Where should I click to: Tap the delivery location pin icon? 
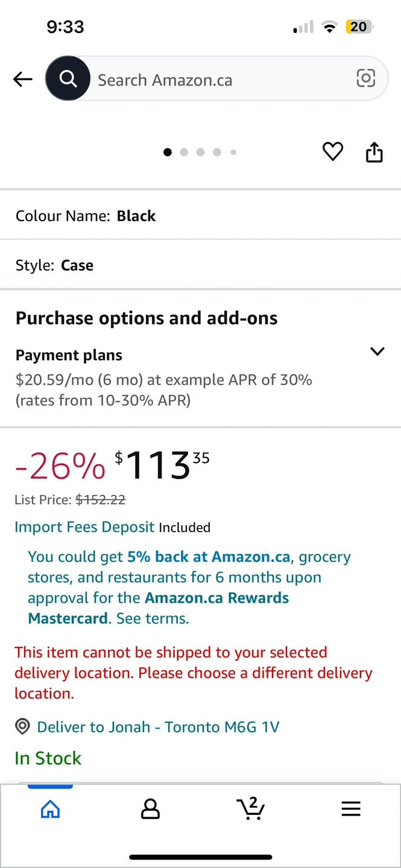point(22,726)
